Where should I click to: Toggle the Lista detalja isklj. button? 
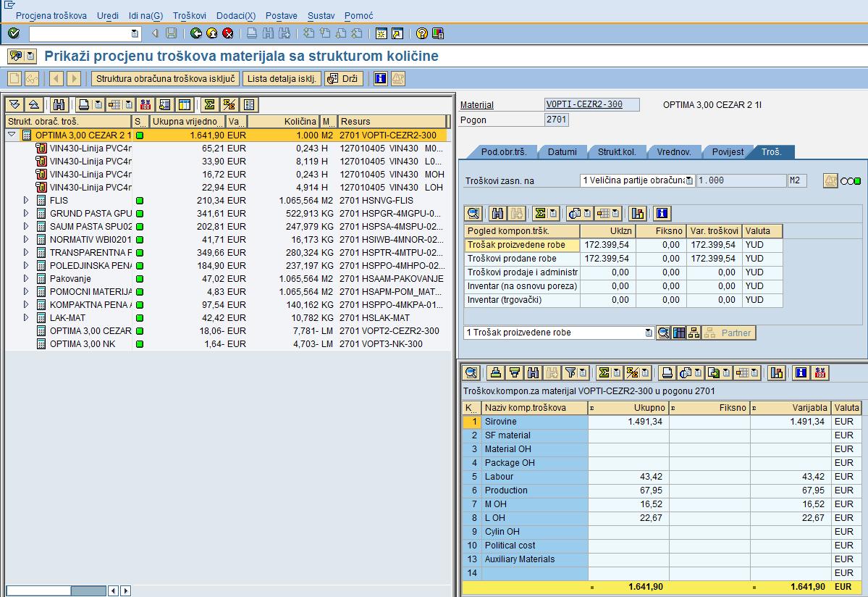(282, 79)
